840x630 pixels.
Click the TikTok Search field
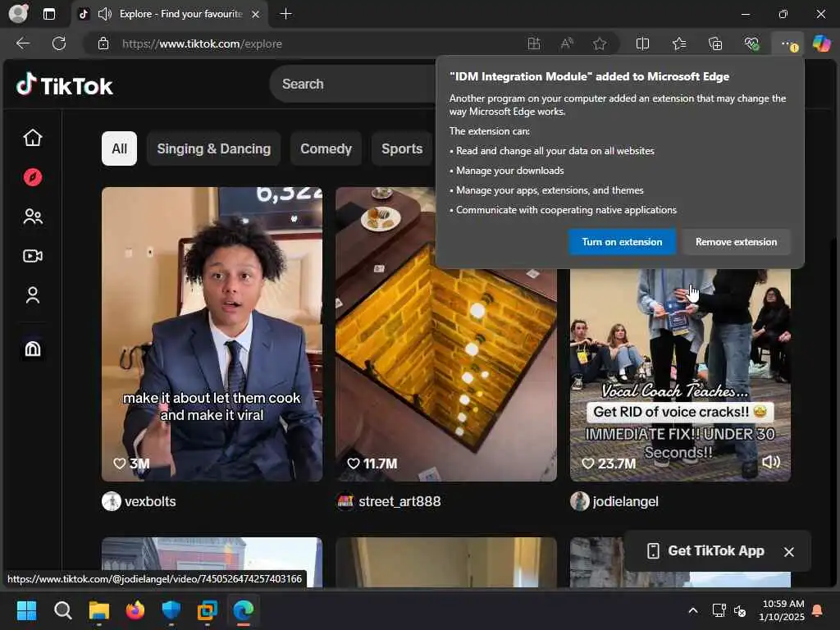[x=354, y=84]
